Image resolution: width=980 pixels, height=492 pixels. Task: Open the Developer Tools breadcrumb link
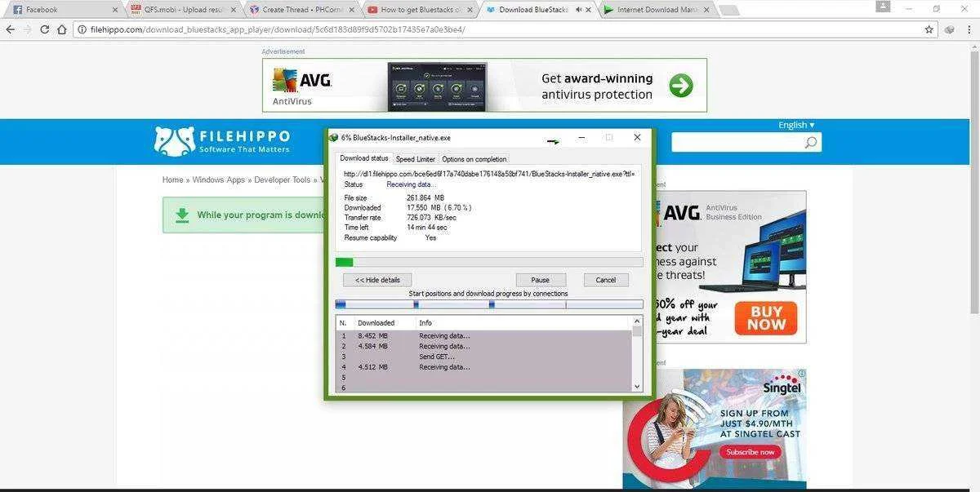click(283, 180)
